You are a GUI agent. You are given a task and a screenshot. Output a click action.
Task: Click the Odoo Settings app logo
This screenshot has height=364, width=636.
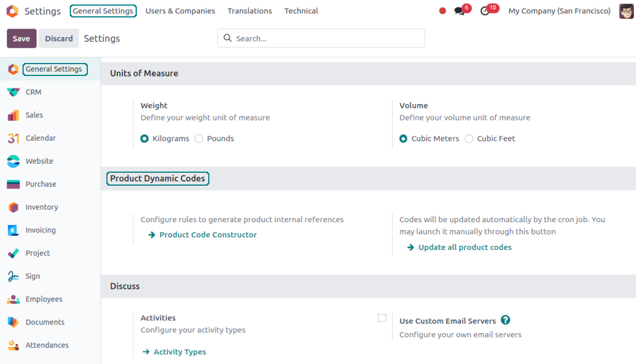[12, 11]
